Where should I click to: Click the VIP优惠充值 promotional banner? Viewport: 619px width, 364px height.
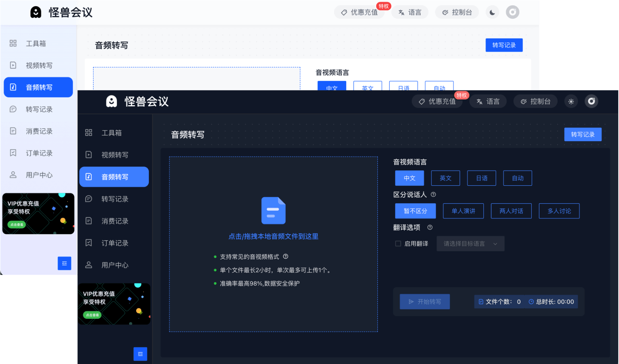(x=114, y=304)
